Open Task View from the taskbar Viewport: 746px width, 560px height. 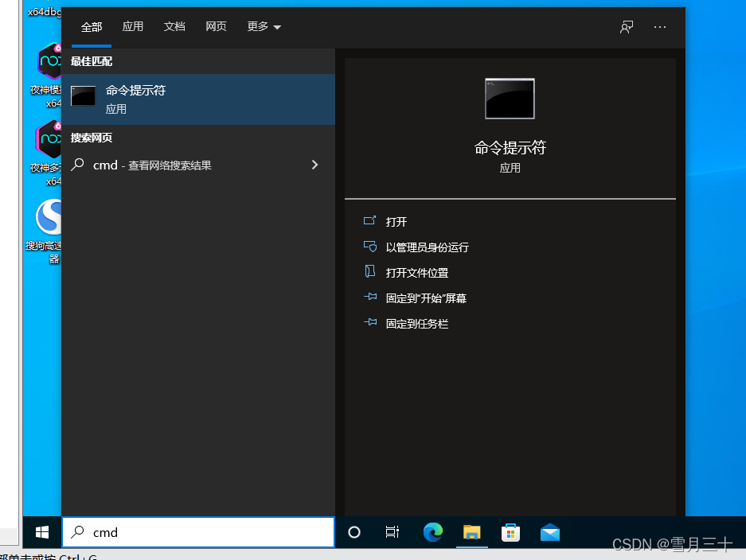(x=393, y=532)
